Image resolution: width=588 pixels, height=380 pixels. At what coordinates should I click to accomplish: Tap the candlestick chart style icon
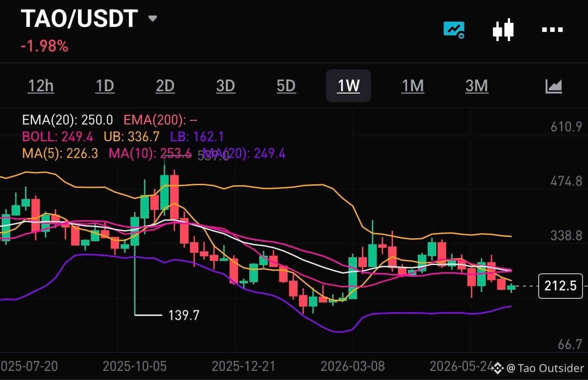tap(503, 30)
